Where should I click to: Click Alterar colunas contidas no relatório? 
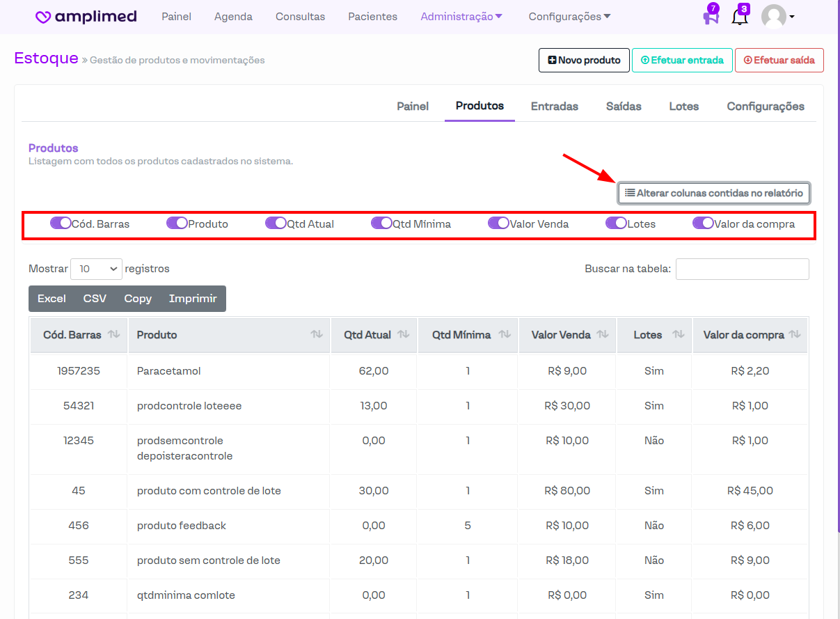click(x=714, y=193)
